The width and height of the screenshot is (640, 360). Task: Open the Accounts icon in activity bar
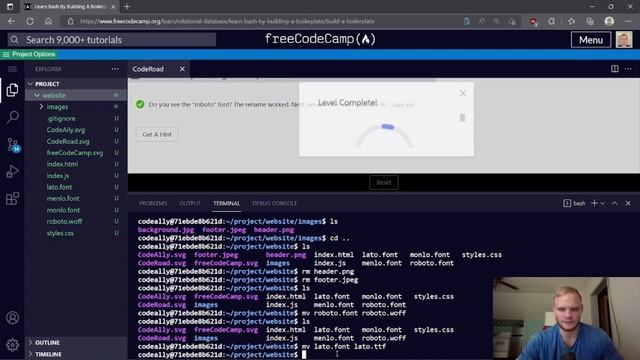[12, 318]
